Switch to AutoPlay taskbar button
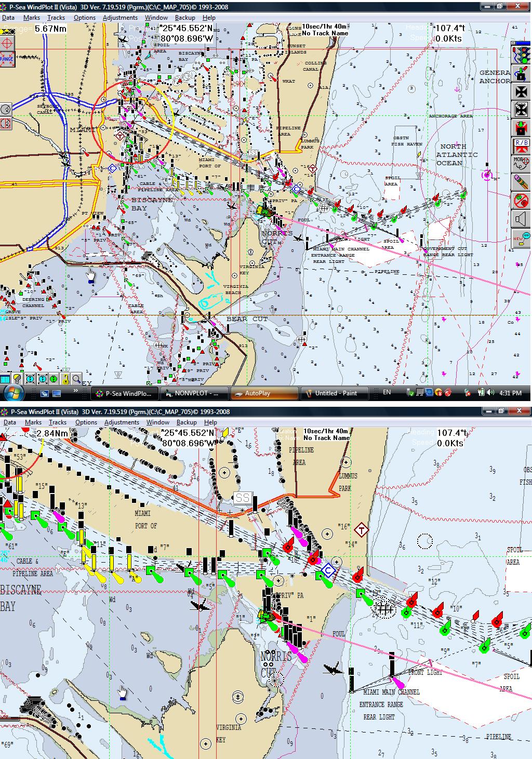 [264, 393]
